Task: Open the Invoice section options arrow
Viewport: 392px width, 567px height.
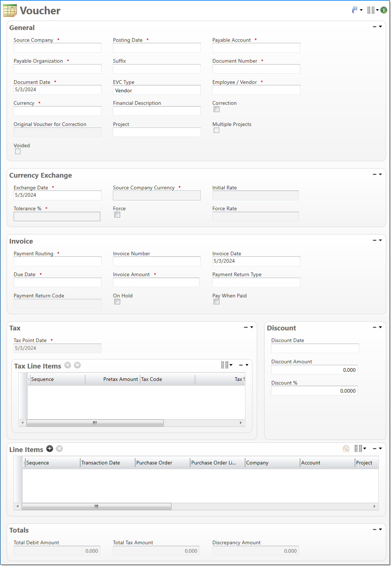Action: [x=380, y=240]
